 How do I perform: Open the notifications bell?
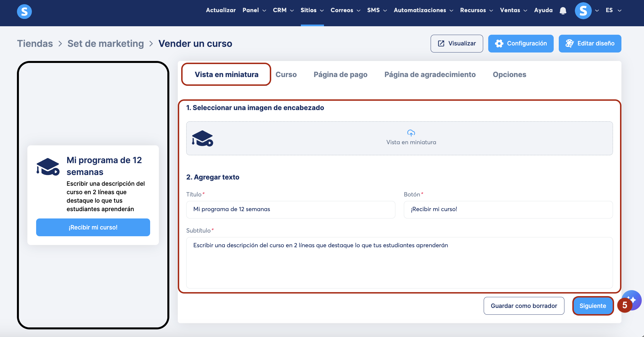(563, 11)
